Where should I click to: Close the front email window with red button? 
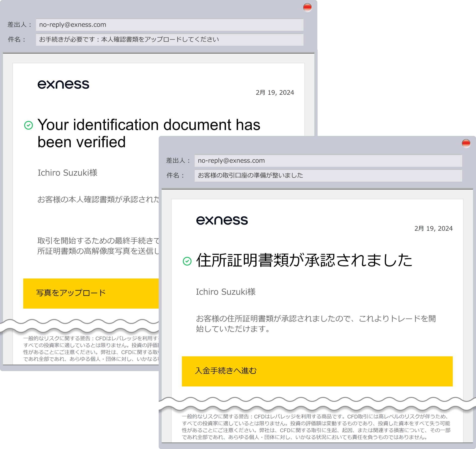click(x=466, y=143)
